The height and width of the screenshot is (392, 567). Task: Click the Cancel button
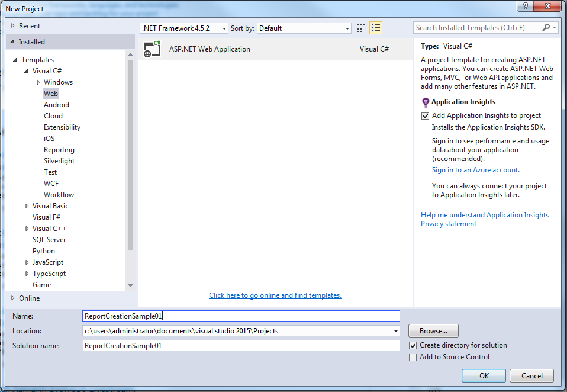(x=531, y=376)
